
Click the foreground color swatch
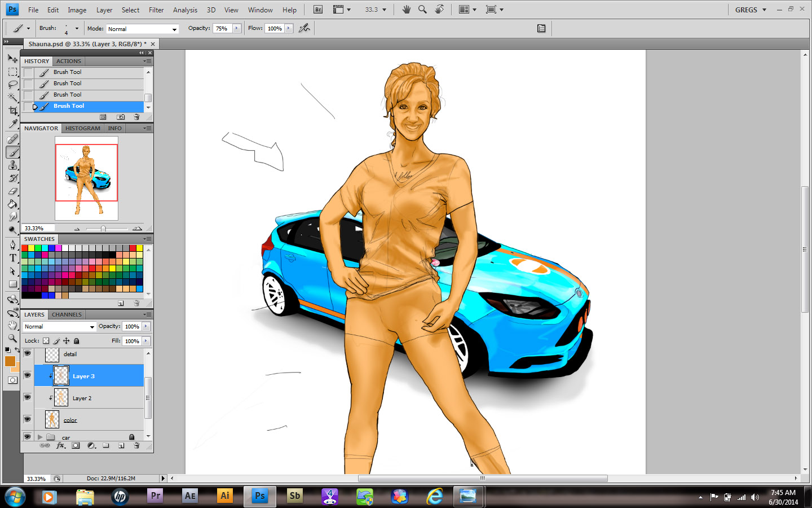[x=10, y=361]
